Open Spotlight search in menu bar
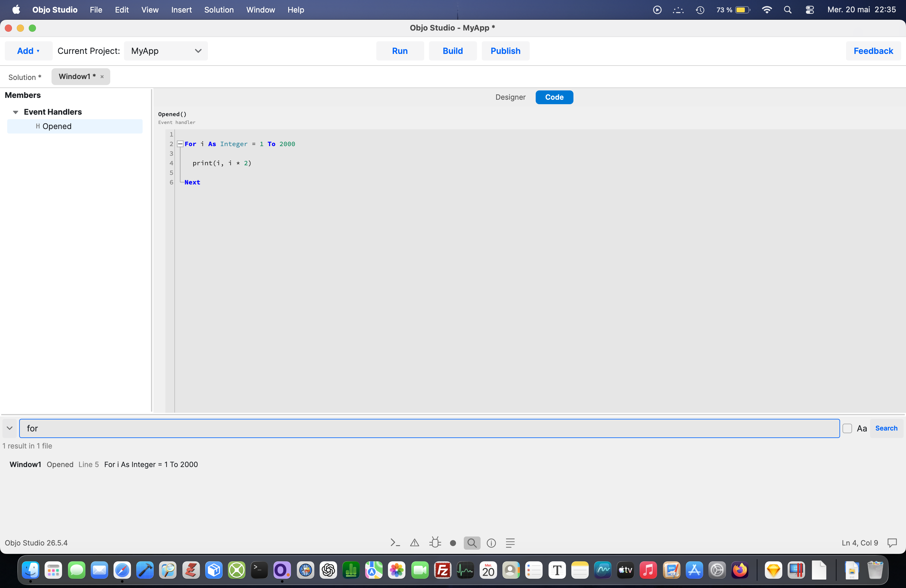Image resolution: width=906 pixels, height=588 pixels. 788,10
